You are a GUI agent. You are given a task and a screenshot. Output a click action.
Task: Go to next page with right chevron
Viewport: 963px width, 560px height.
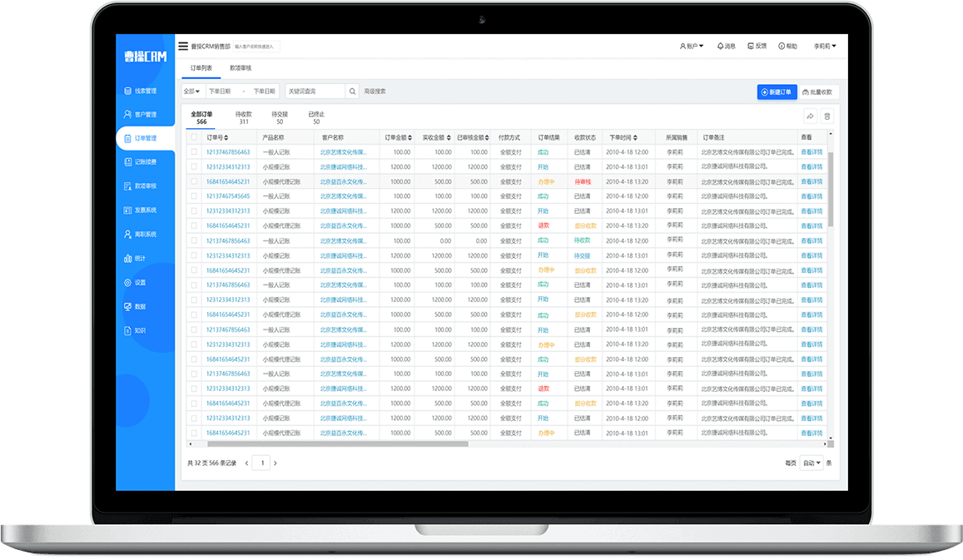(275, 463)
